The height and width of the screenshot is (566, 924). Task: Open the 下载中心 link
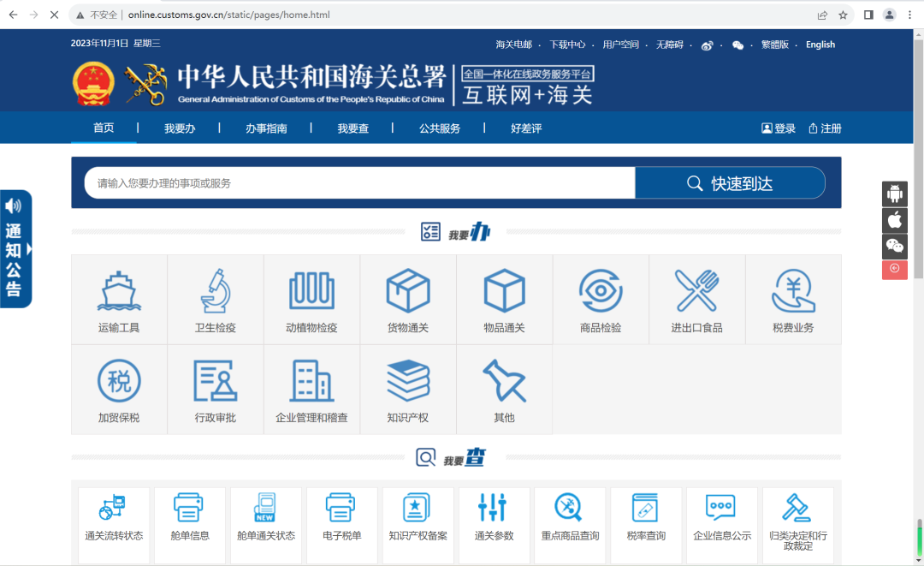pos(567,45)
